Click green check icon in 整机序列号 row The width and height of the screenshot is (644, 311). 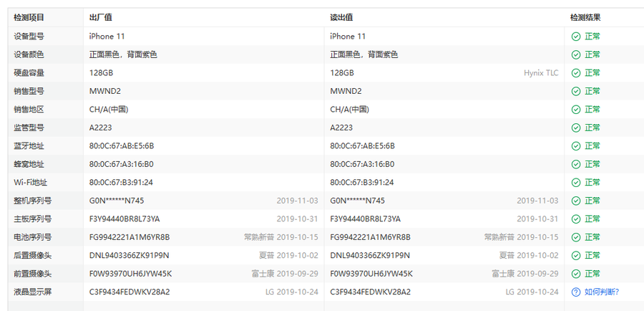pos(576,201)
